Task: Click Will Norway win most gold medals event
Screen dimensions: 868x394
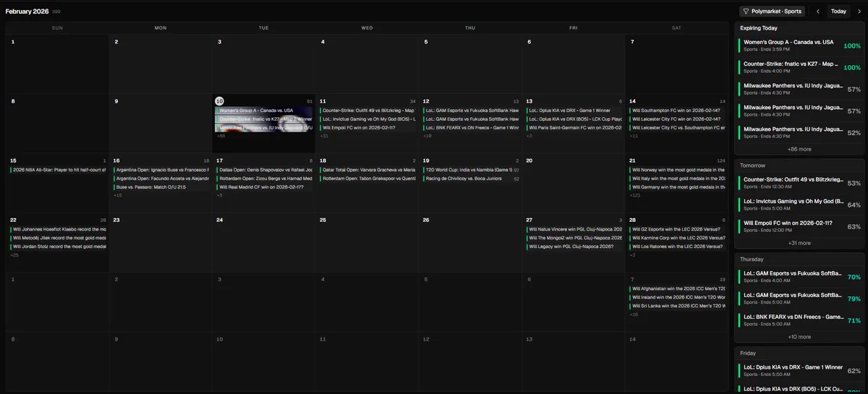Action: click(678, 170)
